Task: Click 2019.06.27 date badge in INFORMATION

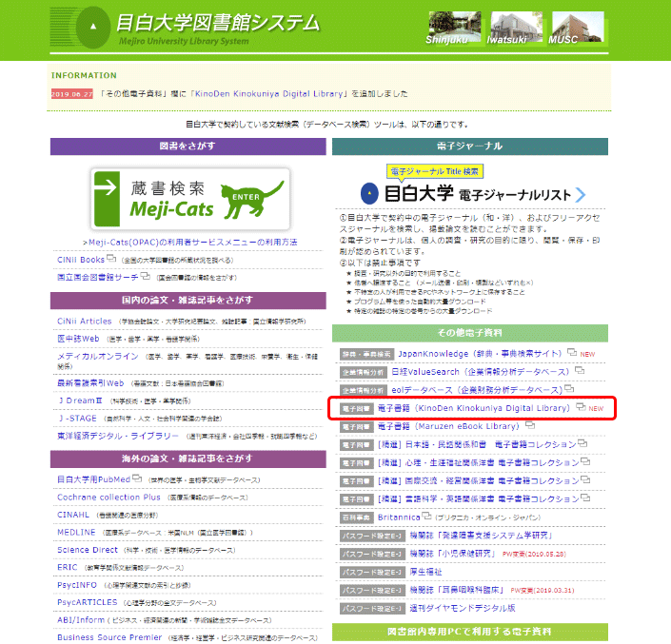Action: tap(72, 94)
